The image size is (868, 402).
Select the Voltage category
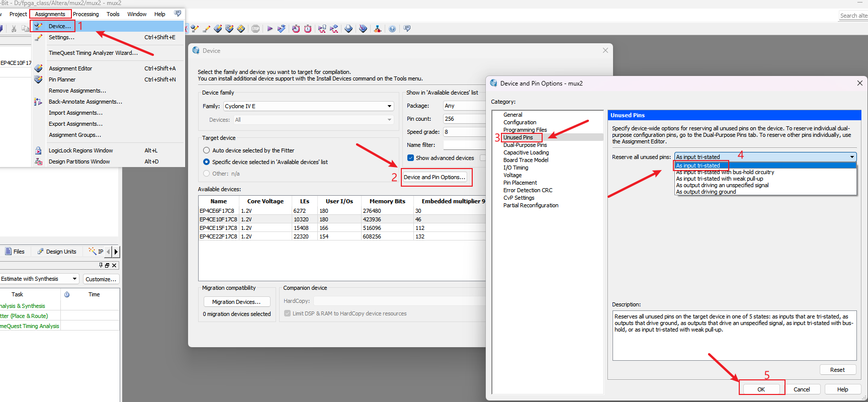point(512,175)
